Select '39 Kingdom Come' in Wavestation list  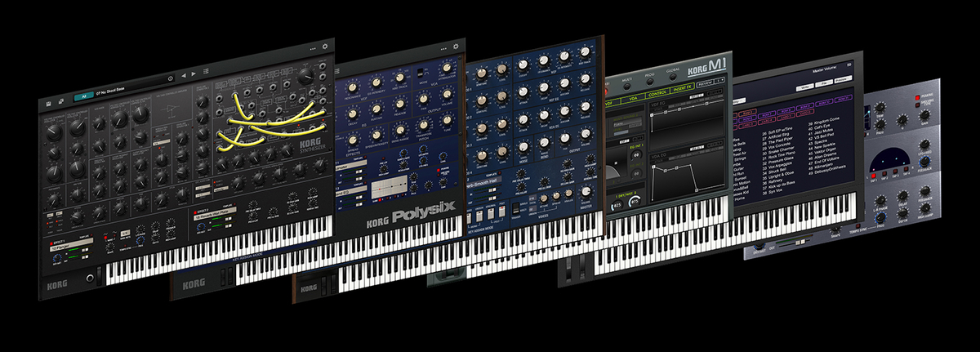click(826, 120)
